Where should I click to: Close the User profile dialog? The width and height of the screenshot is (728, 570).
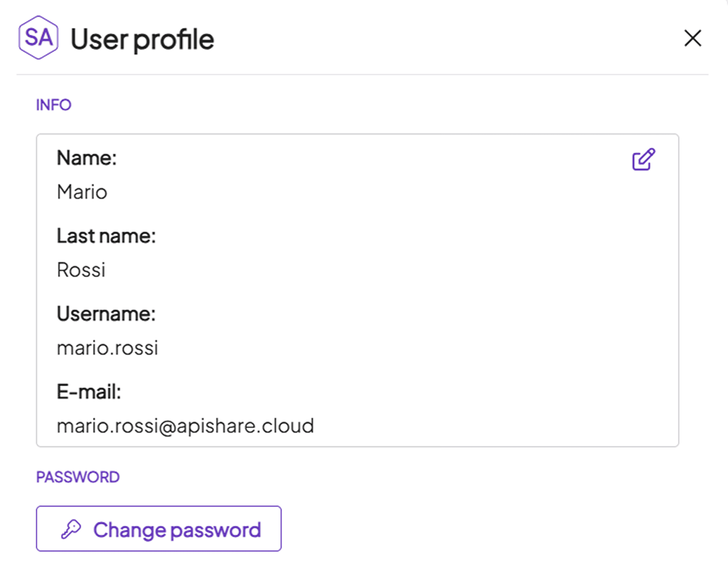(x=692, y=38)
